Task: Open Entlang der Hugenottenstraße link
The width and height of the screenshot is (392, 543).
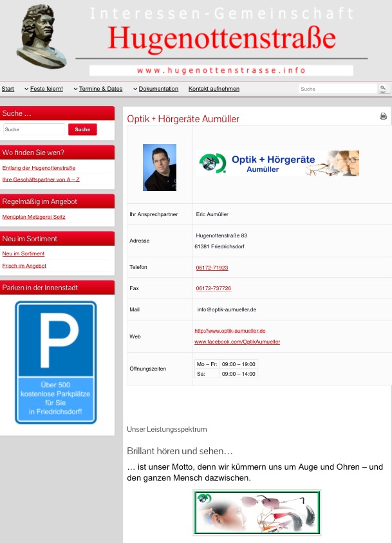Action: [x=39, y=168]
